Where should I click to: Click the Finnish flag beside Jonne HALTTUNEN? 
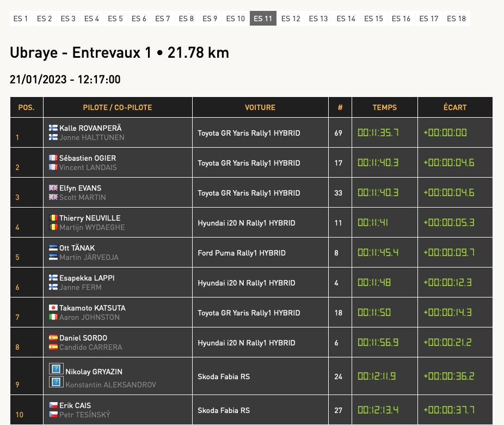pos(53,137)
